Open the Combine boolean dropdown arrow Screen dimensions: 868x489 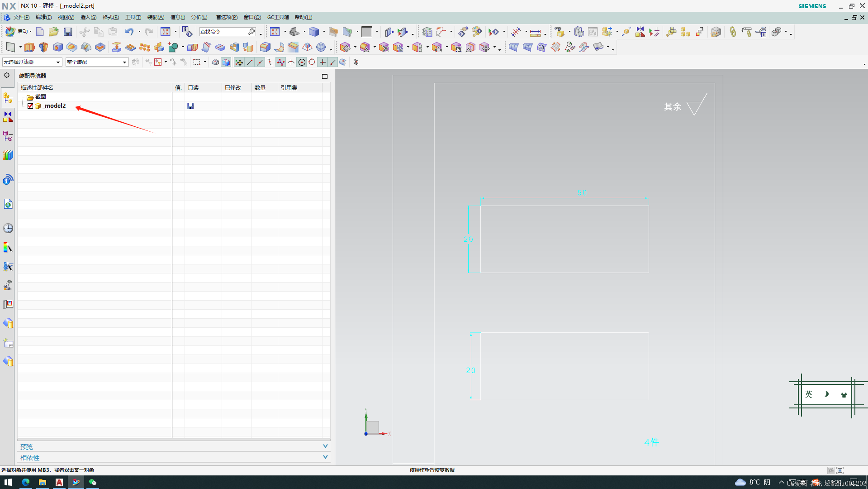[183, 47]
